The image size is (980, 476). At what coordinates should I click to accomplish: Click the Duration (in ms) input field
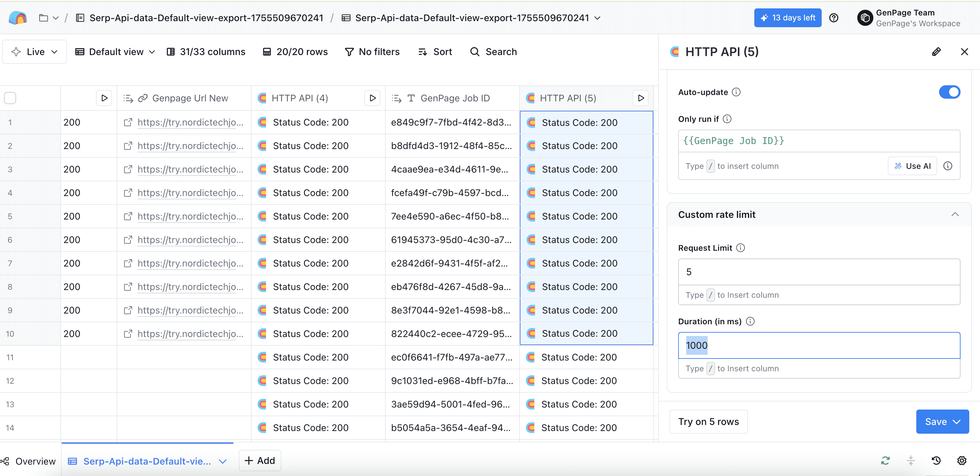coord(819,345)
